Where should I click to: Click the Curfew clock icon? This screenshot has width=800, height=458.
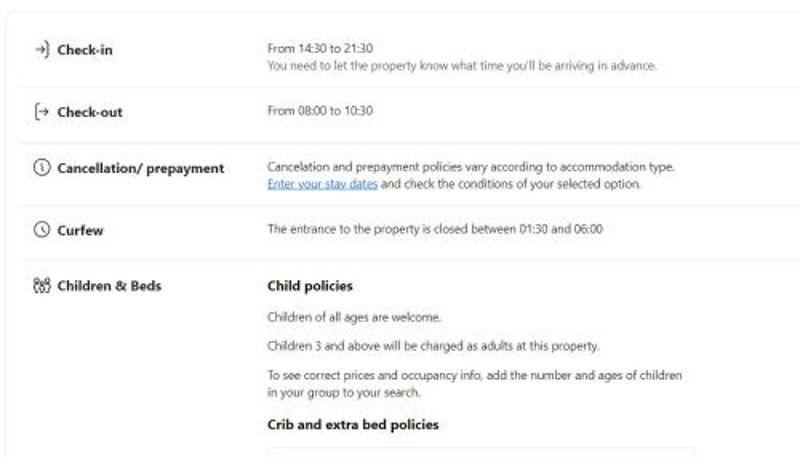(41, 230)
